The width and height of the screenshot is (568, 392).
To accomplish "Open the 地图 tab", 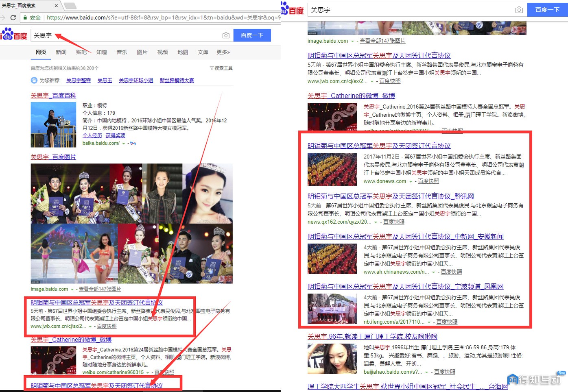I will (x=183, y=52).
